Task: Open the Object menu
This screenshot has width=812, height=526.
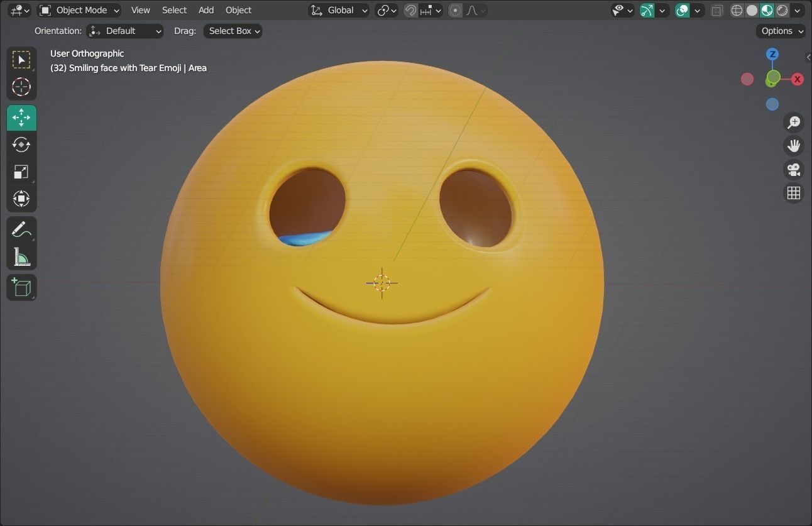Action: point(238,10)
